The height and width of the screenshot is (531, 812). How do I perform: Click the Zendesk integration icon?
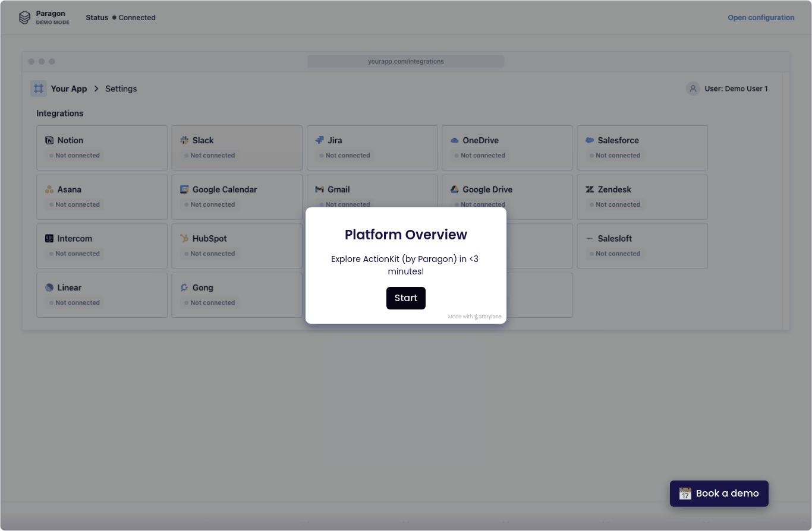click(x=590, y=190)
